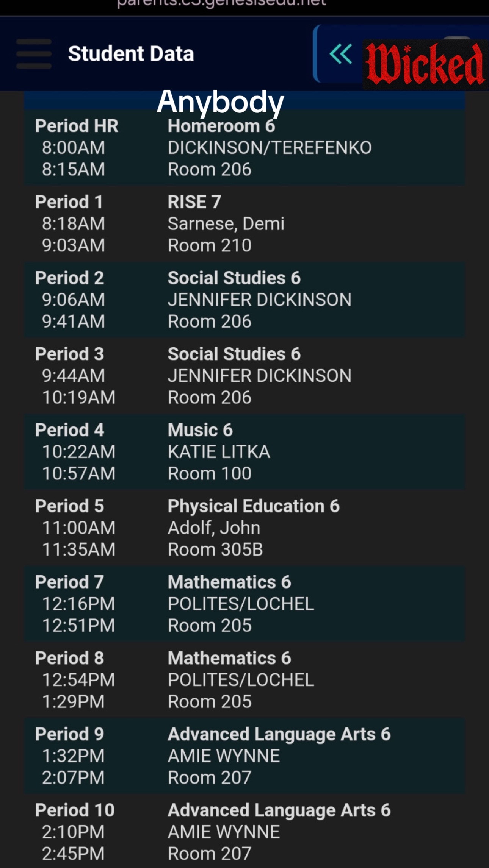Open the Music 6 class details
This screenshot has height=868, width=489.
(x=200, y=430)
